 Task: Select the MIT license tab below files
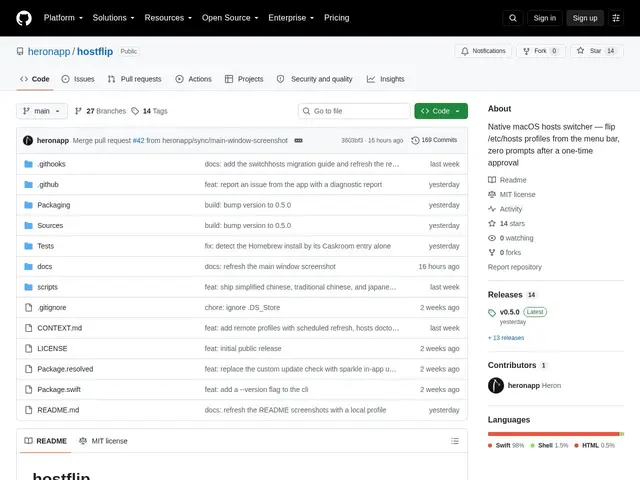(103, 441)
